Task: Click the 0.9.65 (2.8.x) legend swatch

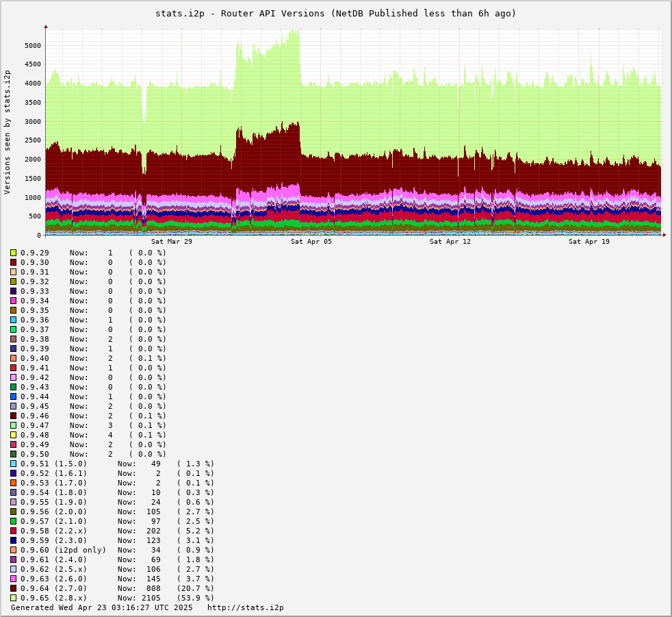Action: tap(13, 598)
